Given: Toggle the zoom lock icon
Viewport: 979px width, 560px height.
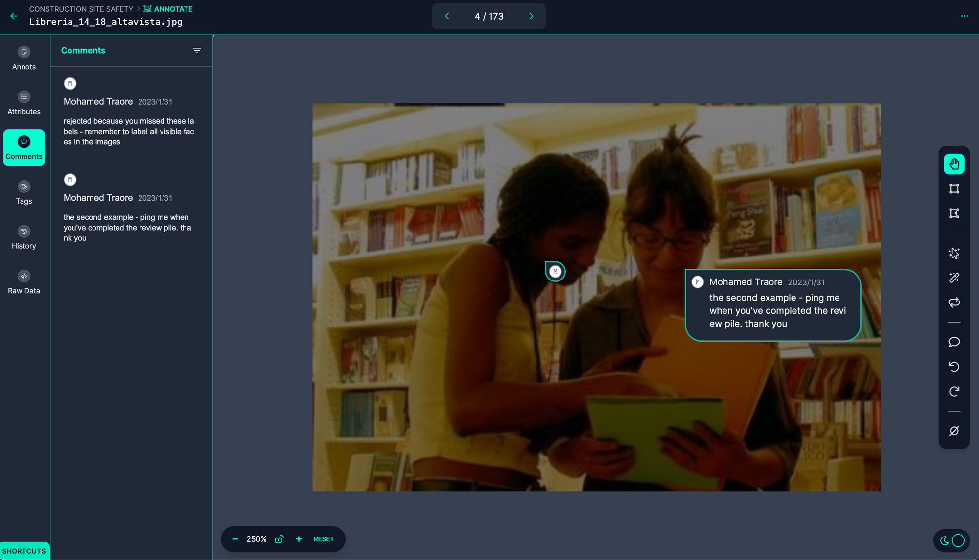Looking at the screenshot, I should (x=279, y=539).
